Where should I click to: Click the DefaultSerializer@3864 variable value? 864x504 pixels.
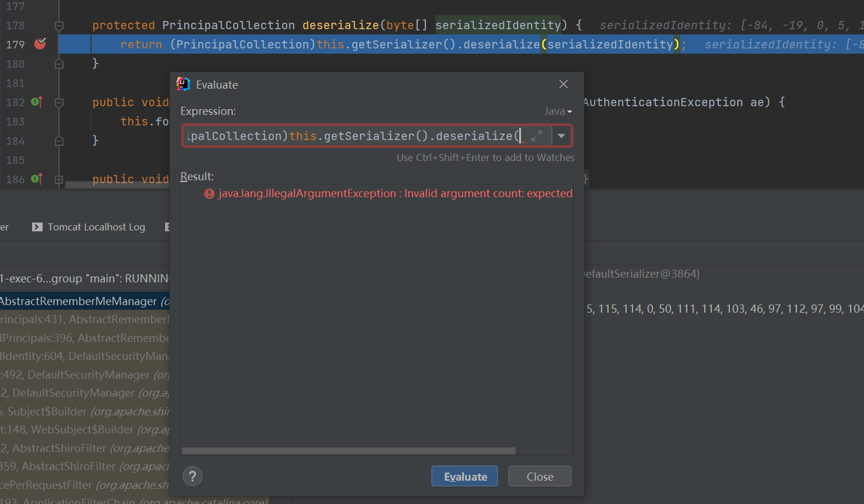642,274
